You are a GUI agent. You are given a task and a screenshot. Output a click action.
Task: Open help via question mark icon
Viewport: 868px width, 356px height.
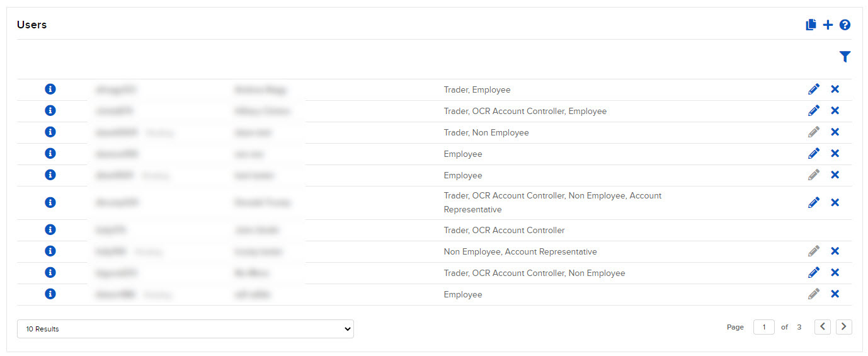(x=845, y=25)
